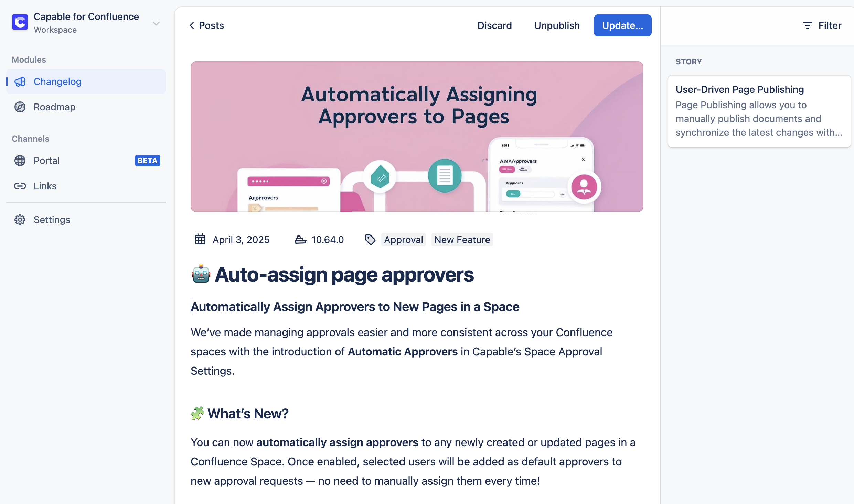This screenshot has width=854, height=504.
Task: Click the Settings gear icon
Action: (x=20, y=220)
